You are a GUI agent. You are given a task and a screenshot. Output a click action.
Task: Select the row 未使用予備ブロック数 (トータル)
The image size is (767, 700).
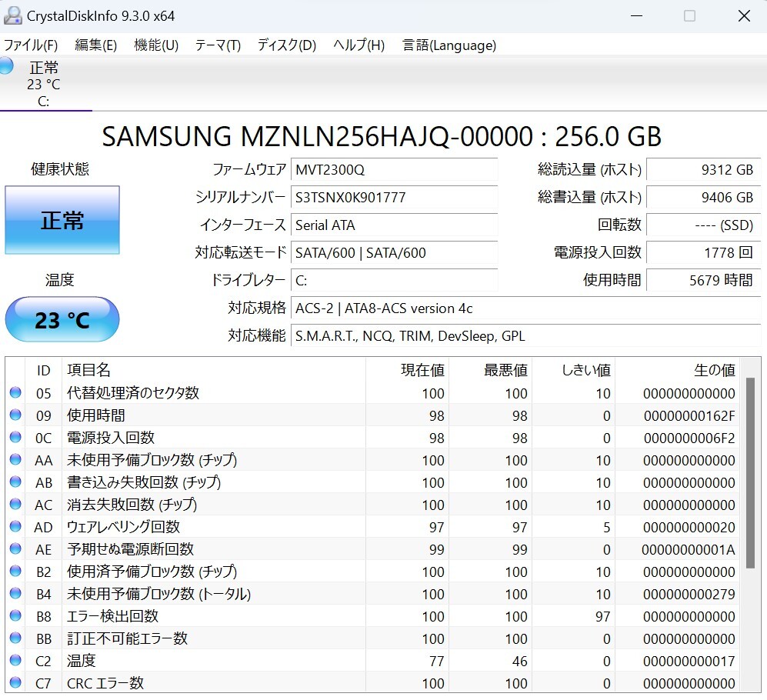[x=374, y=594]
